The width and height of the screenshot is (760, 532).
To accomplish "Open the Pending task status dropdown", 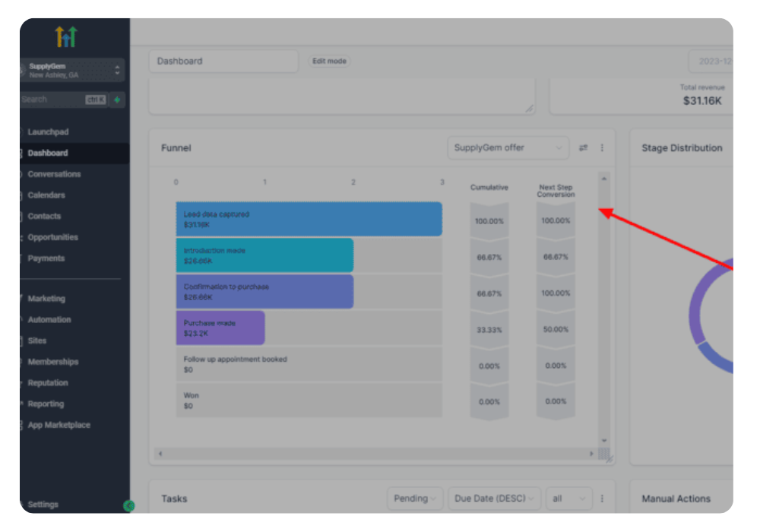I will pyautogui.click(x=415, y=499).
